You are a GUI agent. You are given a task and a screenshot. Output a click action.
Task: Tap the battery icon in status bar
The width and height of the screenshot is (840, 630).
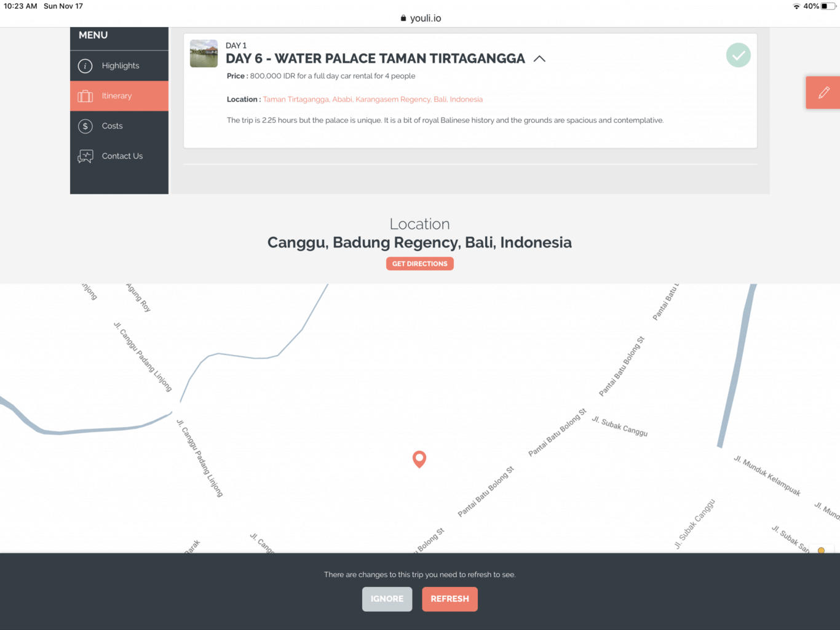(828, 6)
